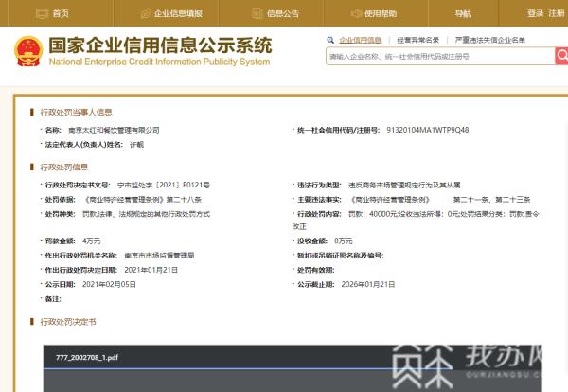Click the red search button icon
568x392 pixels.
click(561, 56)
